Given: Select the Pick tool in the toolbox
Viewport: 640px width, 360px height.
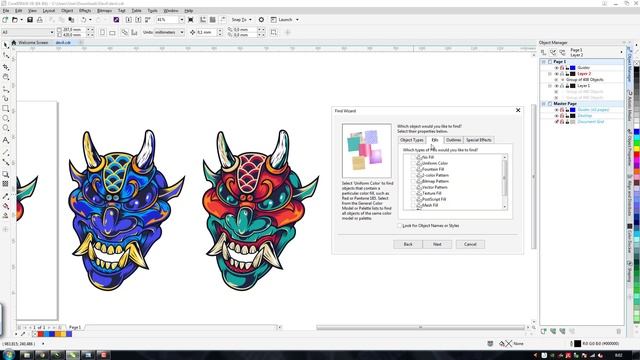Looking at the screenshot, I should [x=6, y=45].
